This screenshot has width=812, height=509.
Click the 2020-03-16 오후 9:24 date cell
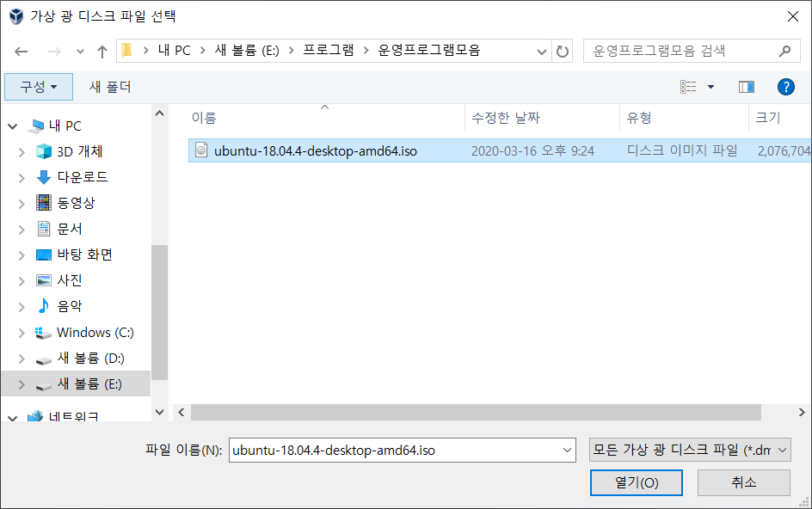pyautogui.click(x=532, y=151)
